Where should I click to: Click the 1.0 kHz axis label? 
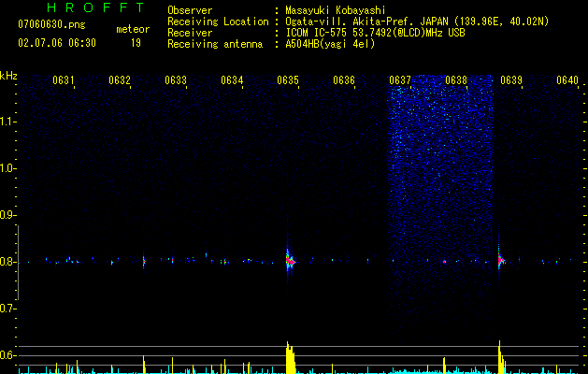tap(7, 168)
